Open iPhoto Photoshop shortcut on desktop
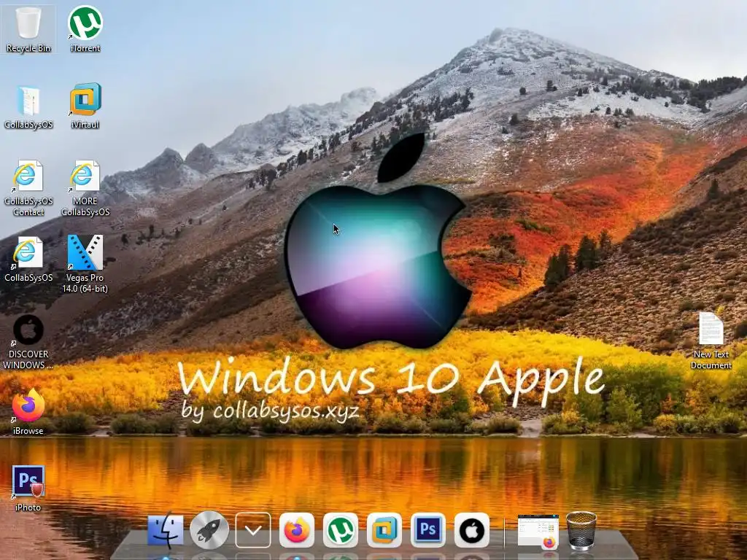The width and height of the screenshot is (747, 560). point(28,488)
